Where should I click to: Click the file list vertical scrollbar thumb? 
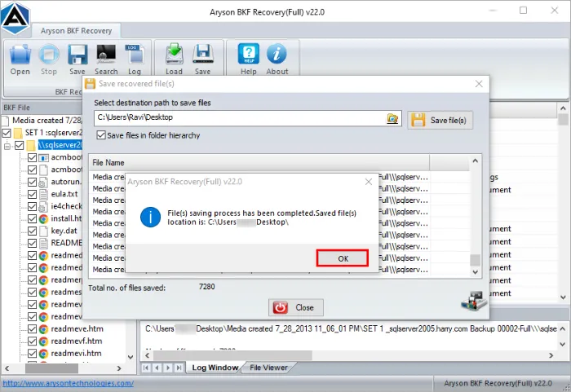[475, 260]
